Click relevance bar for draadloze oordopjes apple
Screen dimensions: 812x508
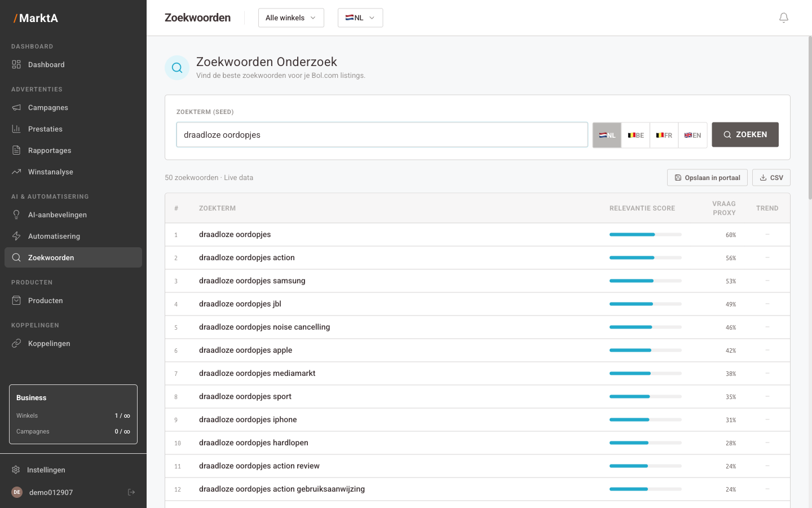click(x=646, y=351)
